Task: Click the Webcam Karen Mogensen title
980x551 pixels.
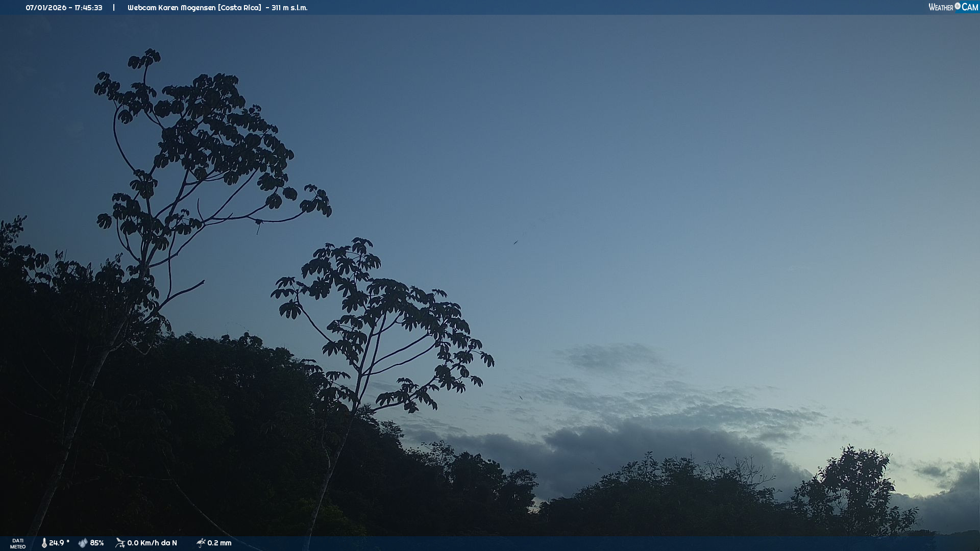Action: click(x=171, y=8)
